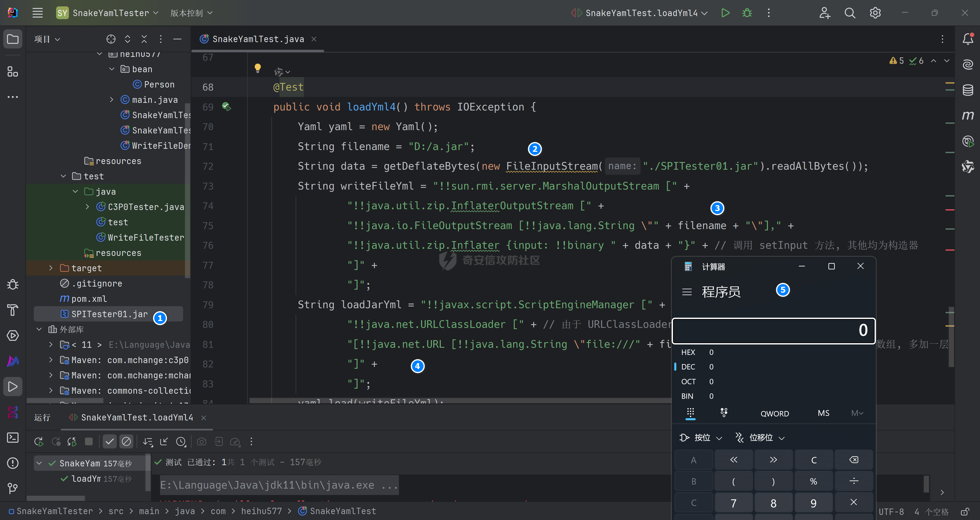Viewport: 980px width, 520px height.
Task: Open the Structure tool window icon
Action: (13, 71)
